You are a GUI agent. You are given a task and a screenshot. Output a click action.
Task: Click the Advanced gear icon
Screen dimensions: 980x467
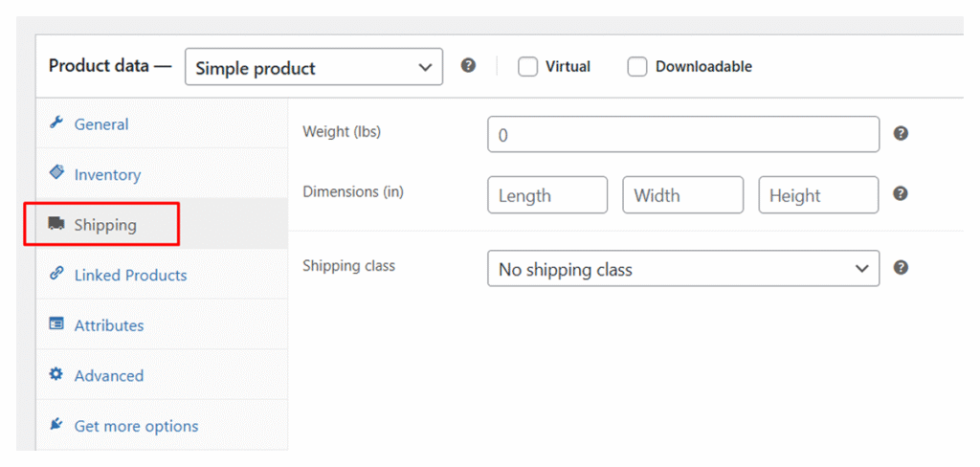56,375
